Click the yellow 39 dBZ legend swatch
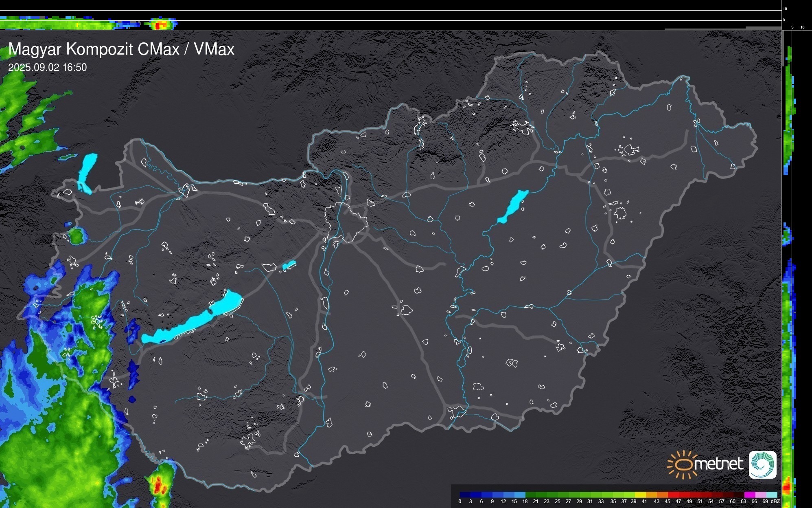 point(640,495)
